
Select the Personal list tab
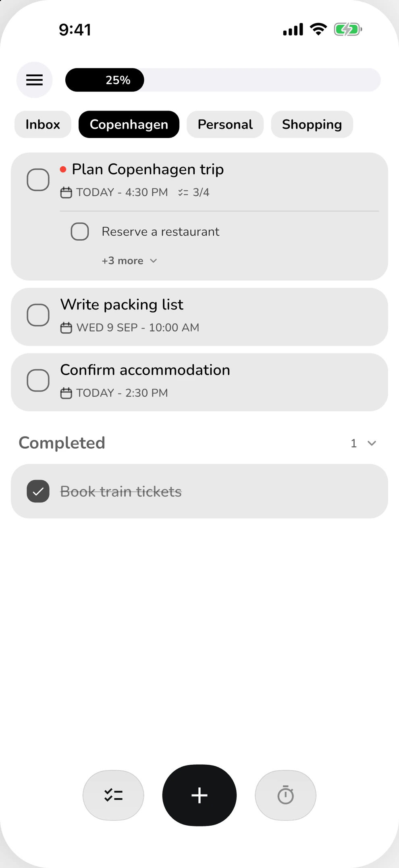click(x=225, y=124)
